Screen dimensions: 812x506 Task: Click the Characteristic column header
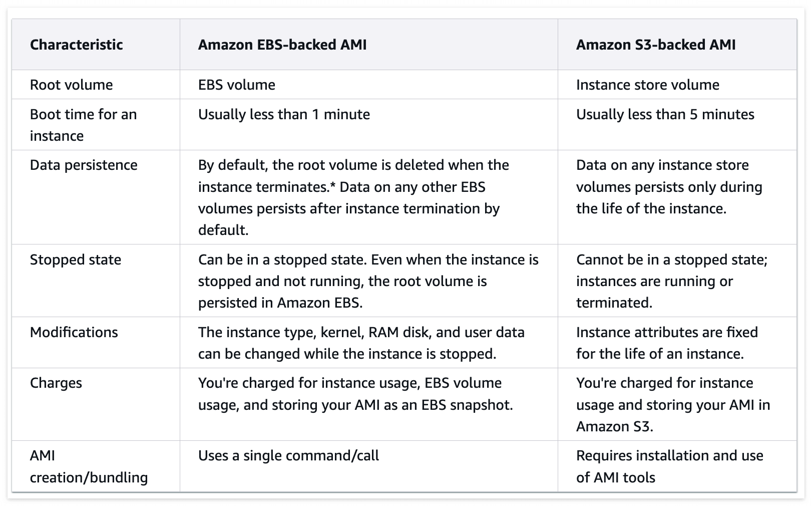pyautogui.click(x=76, y=45)
